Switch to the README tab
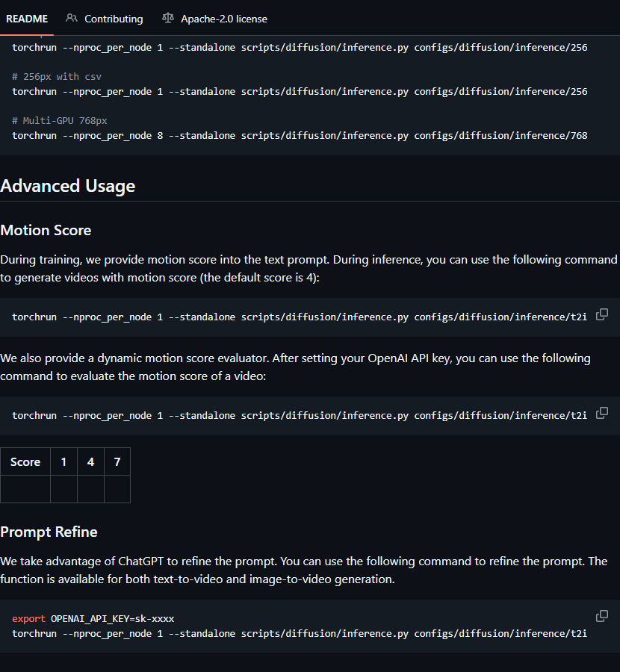The width and height of the screenshot is (620, 672). [27, 19]
